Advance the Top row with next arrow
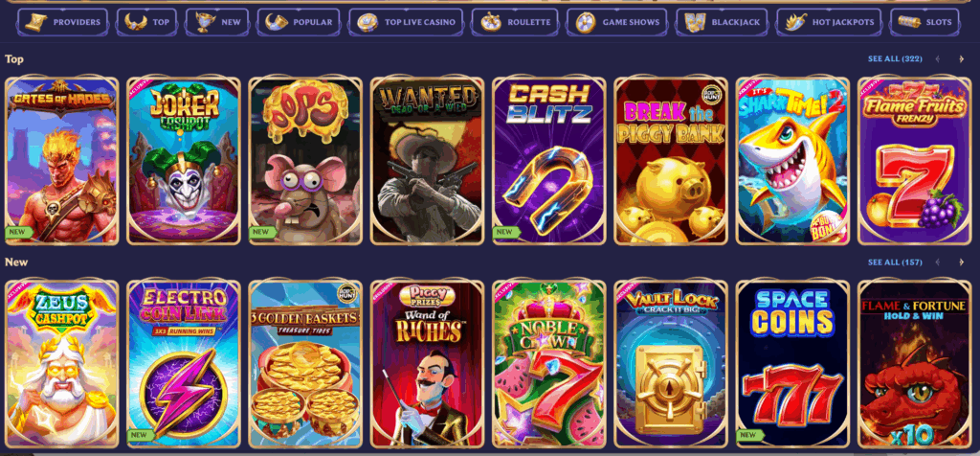 pyautogui.click(x=962, y=59)
